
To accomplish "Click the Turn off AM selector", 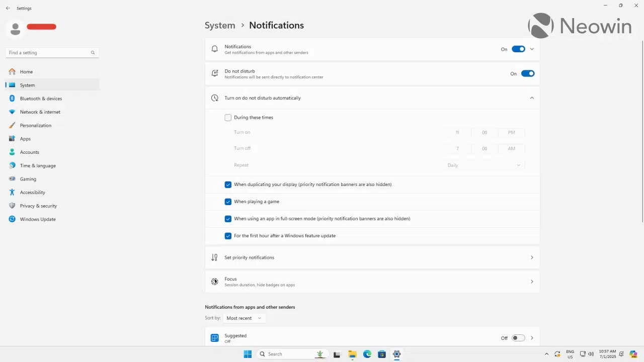I will [x=511, y=149].
